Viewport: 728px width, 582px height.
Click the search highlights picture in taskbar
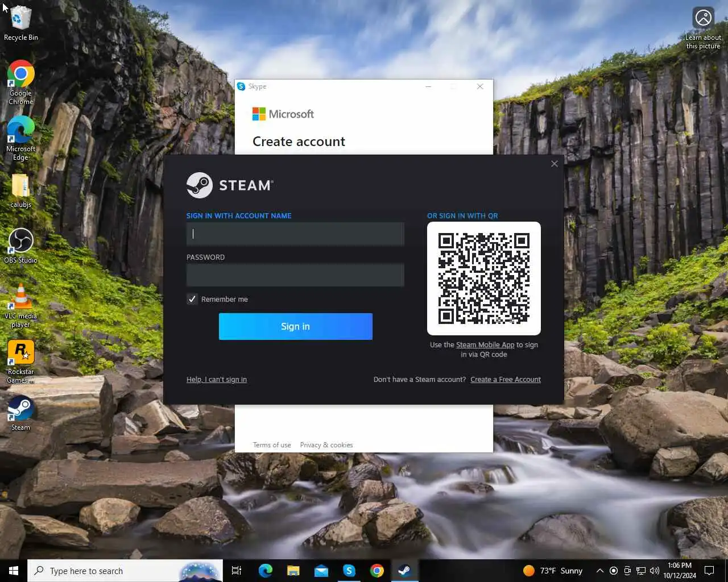tap(199, 571)
